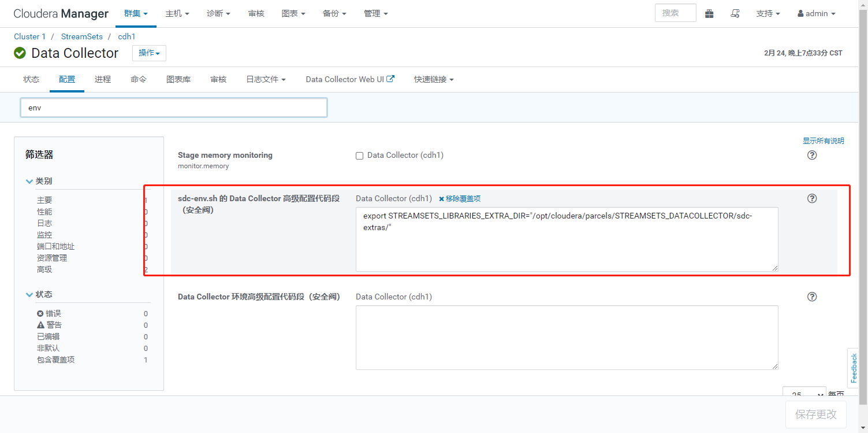Screen dimensions: 868x433
Task: Open the 管理 dropdown menu
Action: click(x=376, y=13)
